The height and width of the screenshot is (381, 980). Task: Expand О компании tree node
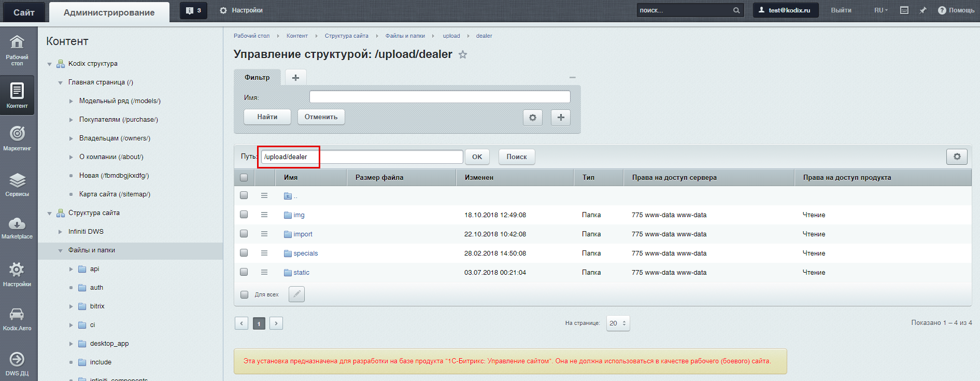point(72,157)
